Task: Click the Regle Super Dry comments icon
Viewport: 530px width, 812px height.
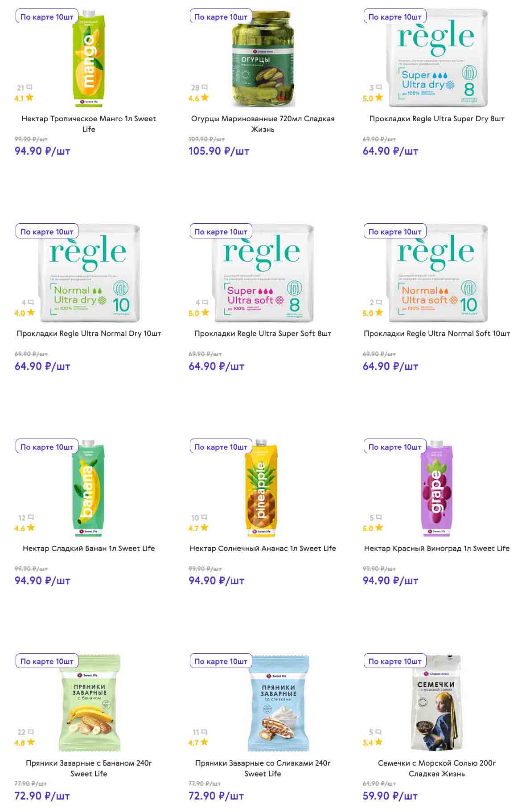Action: click(379, 87)
